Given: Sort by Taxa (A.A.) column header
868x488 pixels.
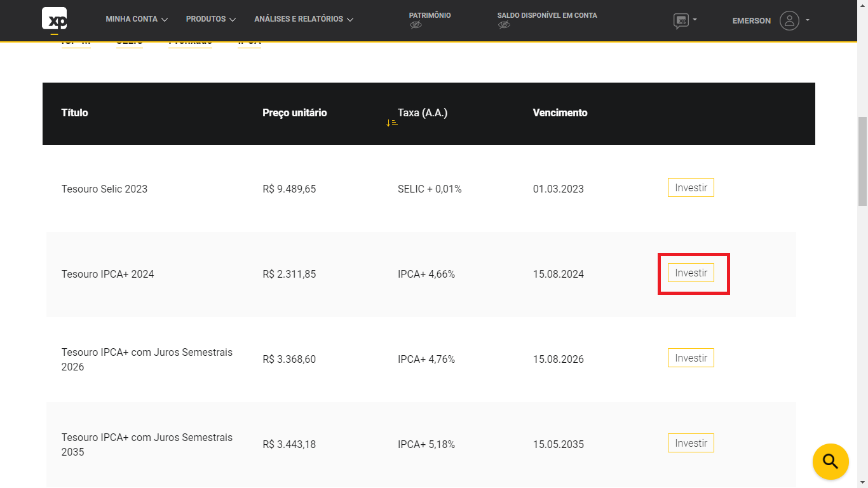Looking at the screenshot, I should coord(423,112).
